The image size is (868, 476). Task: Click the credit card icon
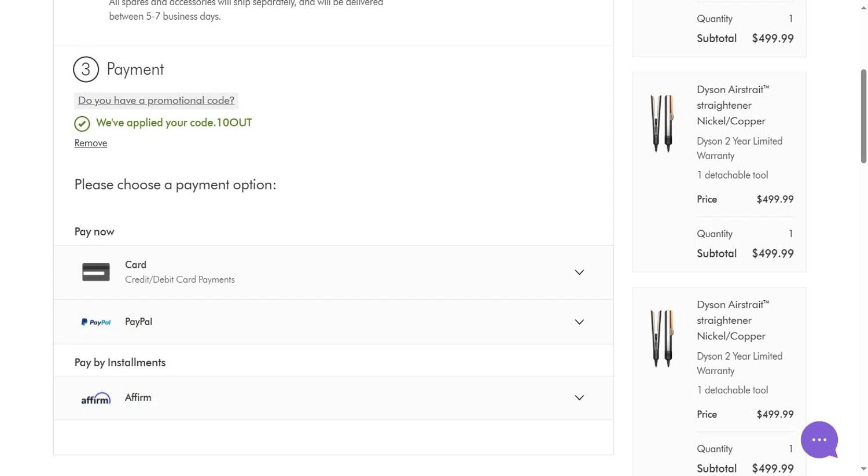click(x=96, y=272)
